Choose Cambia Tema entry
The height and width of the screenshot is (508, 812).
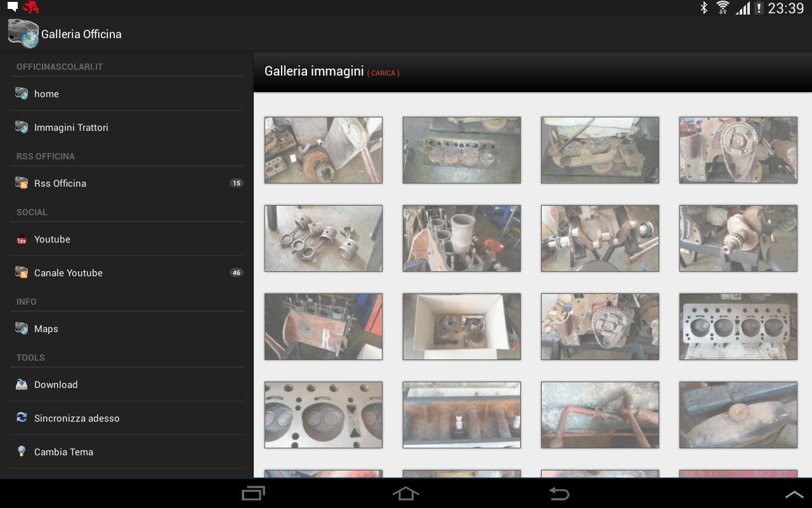pyautogui.click(x=127, y=451)
